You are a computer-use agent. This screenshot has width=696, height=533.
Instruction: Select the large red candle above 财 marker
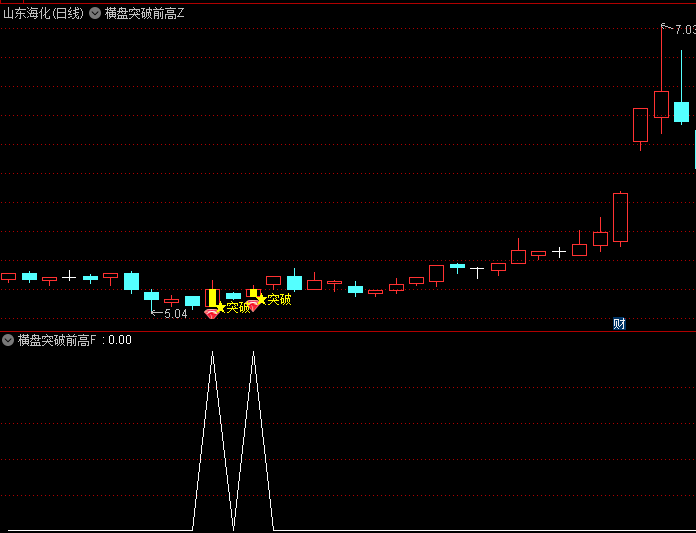(x=621, y=219)
